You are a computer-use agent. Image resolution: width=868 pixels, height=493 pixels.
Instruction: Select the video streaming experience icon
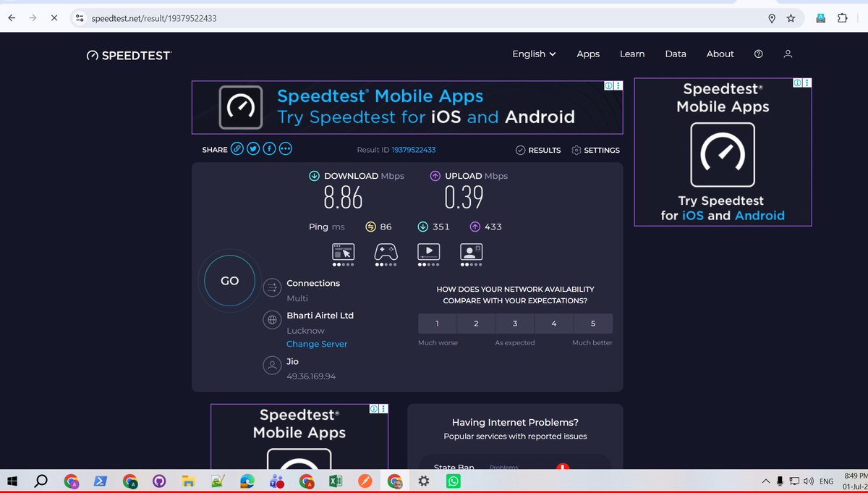[x=429, y=252]
